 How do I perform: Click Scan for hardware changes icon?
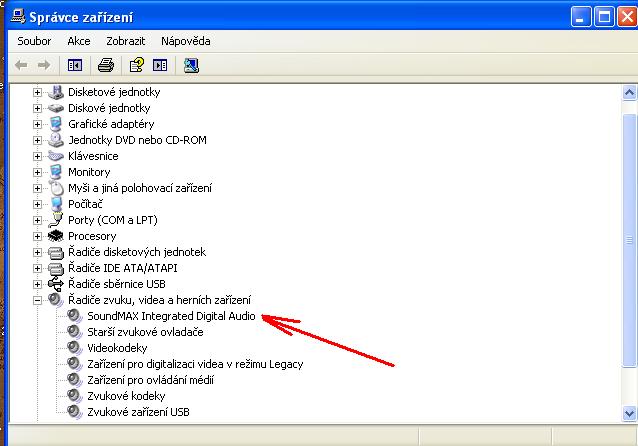pos(191,65)
